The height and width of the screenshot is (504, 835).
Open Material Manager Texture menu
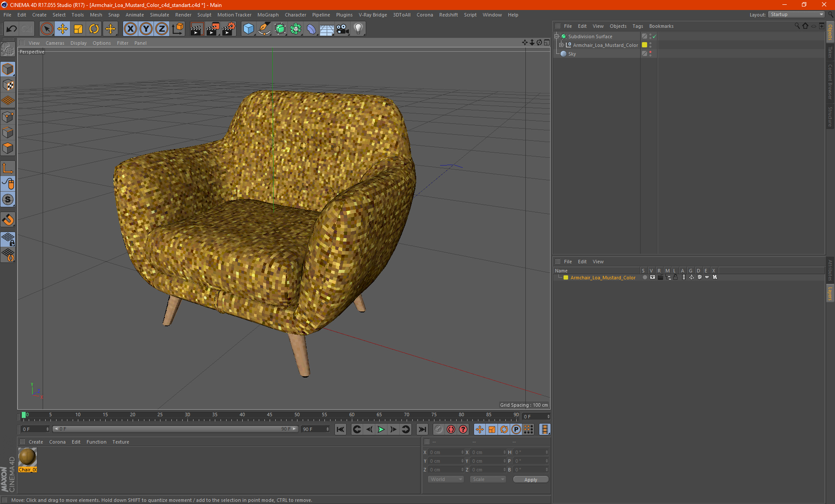(x=120, y=442)
